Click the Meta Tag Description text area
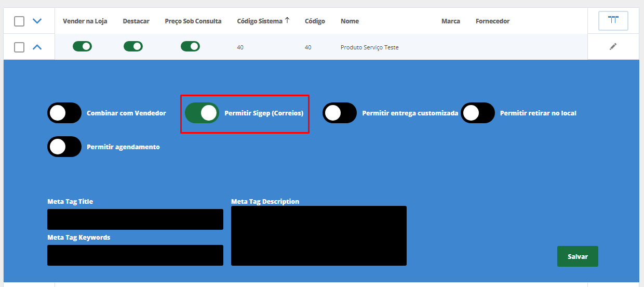Image resolution: width=644 pixels, height=287 pixels. pos(319,236)
